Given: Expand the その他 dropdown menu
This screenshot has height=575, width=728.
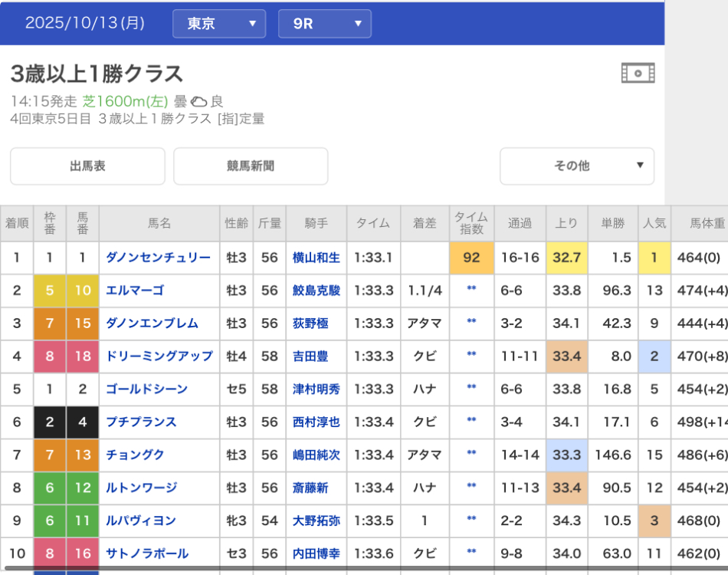Looking at the screenshot, I should click(x=576, y=166).
